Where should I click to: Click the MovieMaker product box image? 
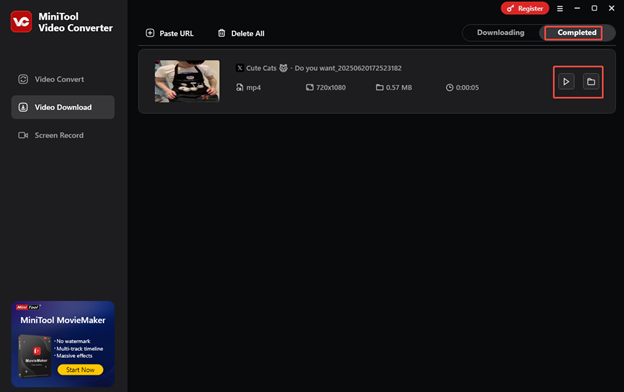tap(35, 356)
